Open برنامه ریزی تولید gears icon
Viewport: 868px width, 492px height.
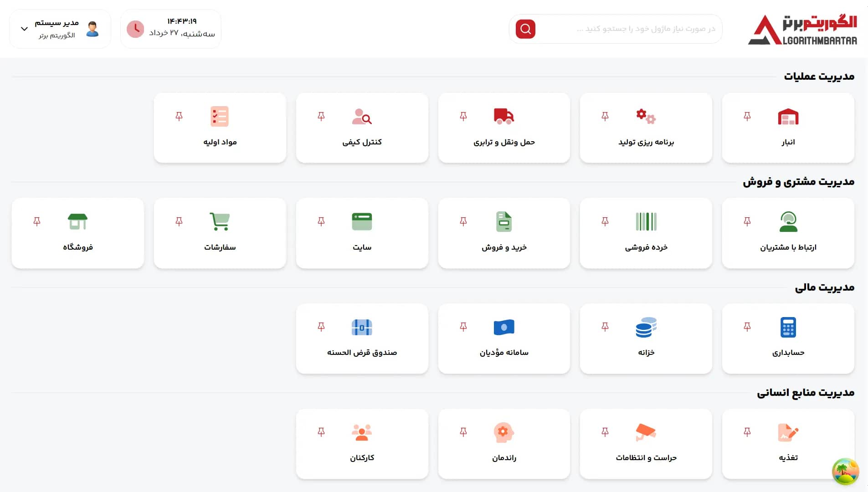(646, 117)
